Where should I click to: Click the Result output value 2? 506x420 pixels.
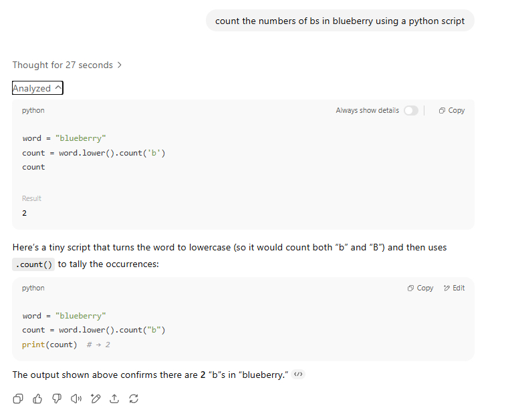[x=25, y=213]
